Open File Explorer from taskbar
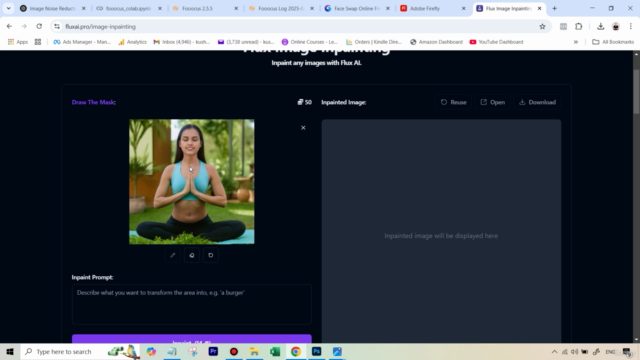Screen dimensions: 640x360 coord(254,351)
